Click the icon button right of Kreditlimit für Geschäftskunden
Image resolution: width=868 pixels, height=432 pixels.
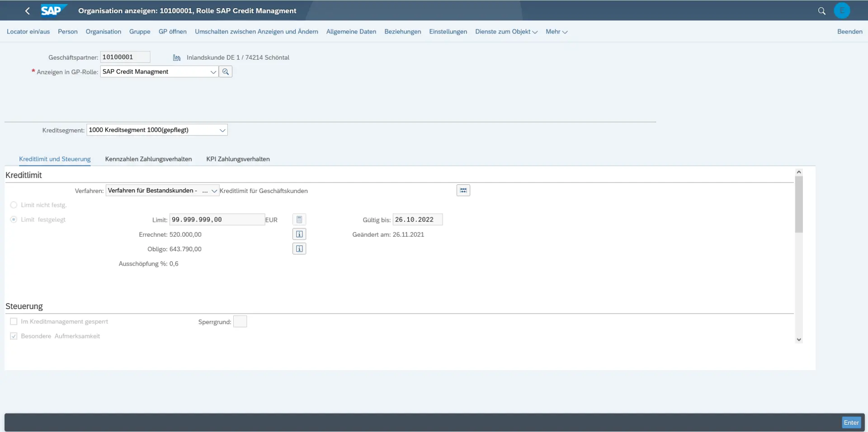point(463,191)
